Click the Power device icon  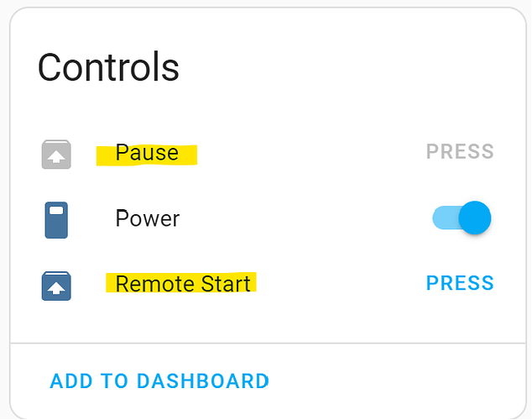point(56,219)
